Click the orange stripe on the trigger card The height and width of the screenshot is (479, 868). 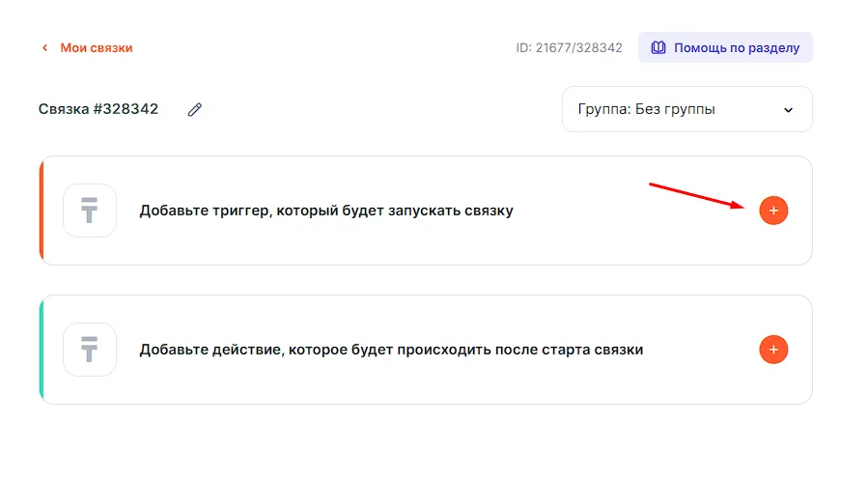pyautogui.click(x=42, y=211)
